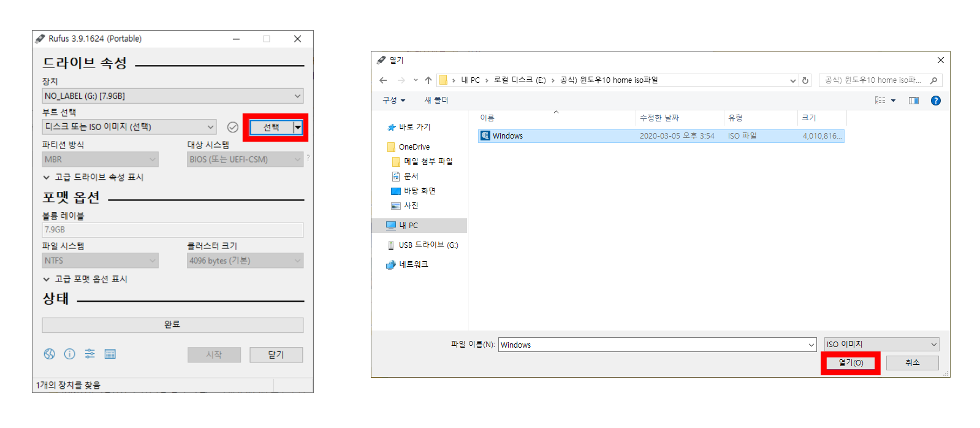
Task: Open the file system NTFS dropdown
Action: [x=153, y=261]
